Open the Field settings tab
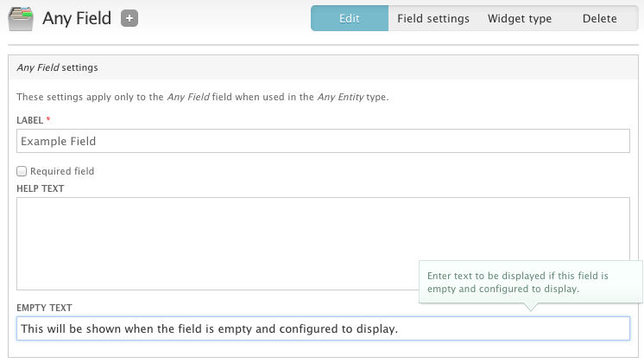Image resolution: width=644 pixels, height=363 pixels. coord(432,18)
